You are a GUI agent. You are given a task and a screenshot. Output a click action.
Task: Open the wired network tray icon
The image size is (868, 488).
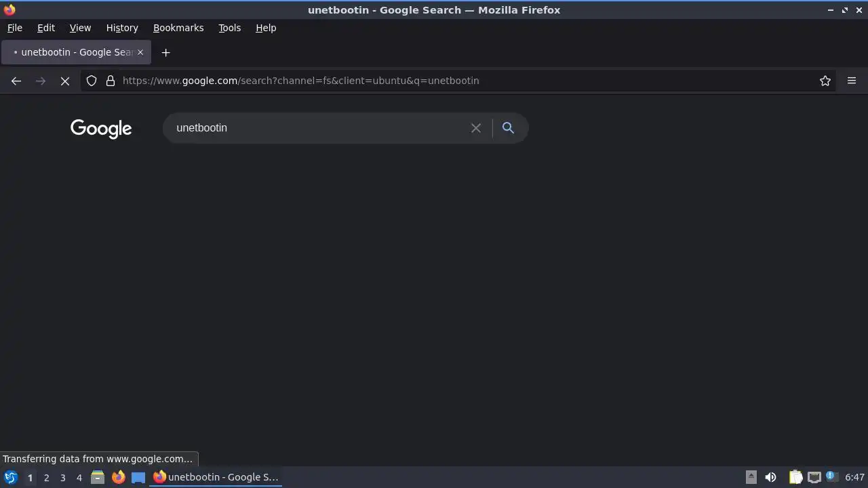(x=814, y=477)
